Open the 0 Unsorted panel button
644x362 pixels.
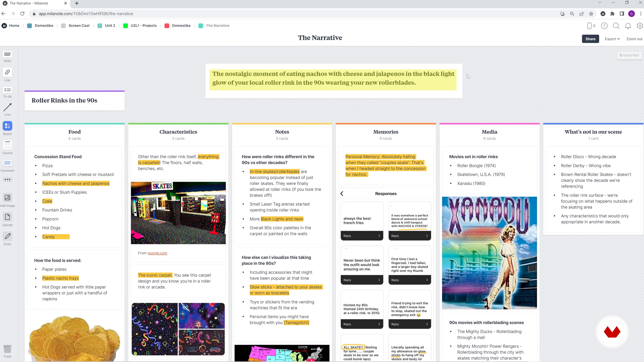pyautogui.click(x=629, y=55)
